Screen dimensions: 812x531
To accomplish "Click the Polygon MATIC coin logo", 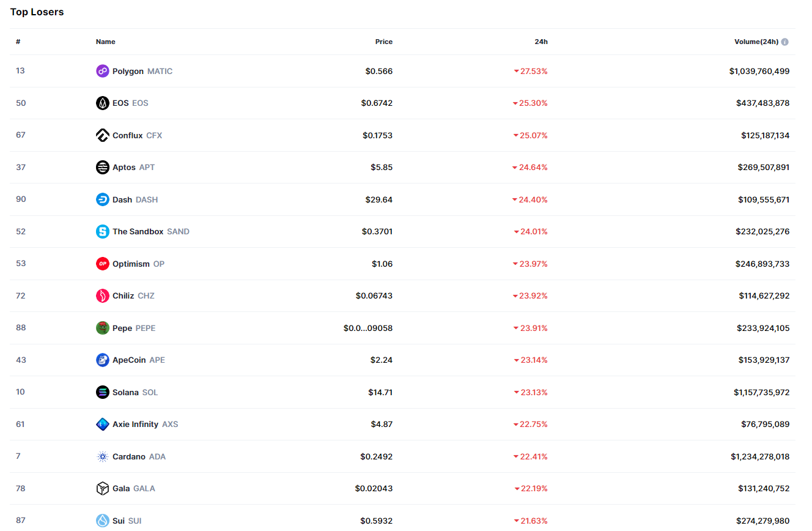I will [103, 71].
